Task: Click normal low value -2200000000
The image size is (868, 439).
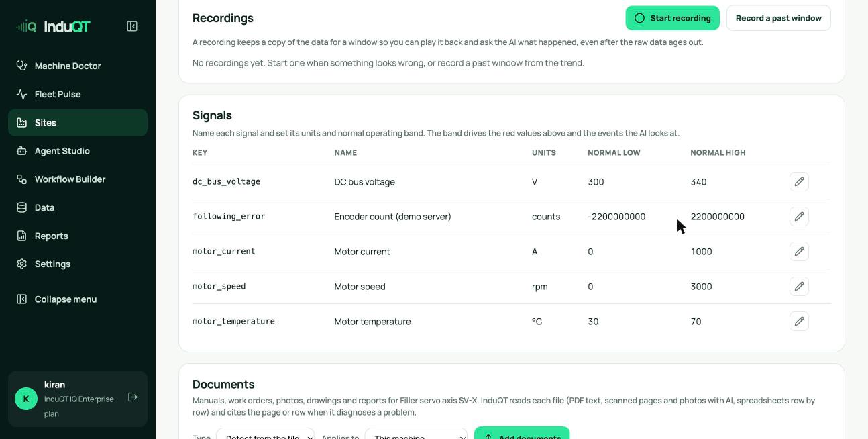Action: [x=616, y=217]
